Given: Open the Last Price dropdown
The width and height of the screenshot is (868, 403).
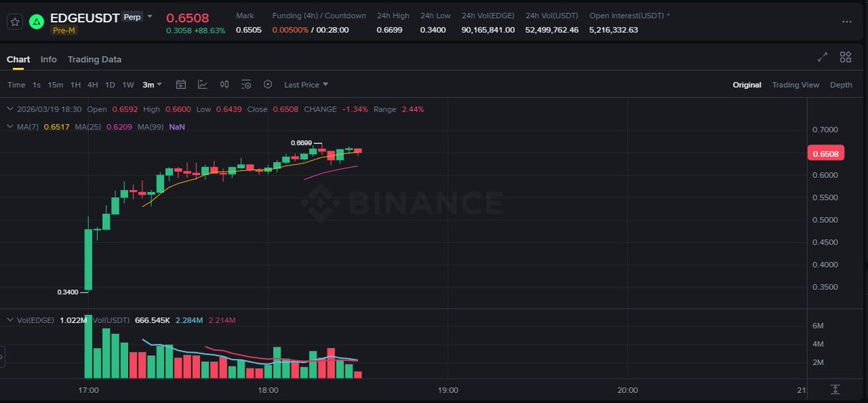Looking at the screenshot, I should coord(306,85).
